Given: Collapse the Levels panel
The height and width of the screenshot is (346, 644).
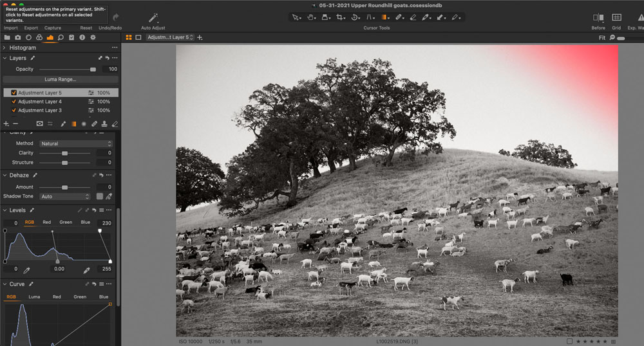Looking at the screenshot, I should tap(5, 210).
